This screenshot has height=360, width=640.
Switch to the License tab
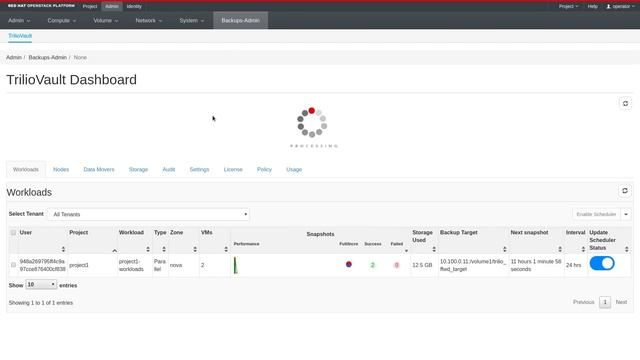233,169
